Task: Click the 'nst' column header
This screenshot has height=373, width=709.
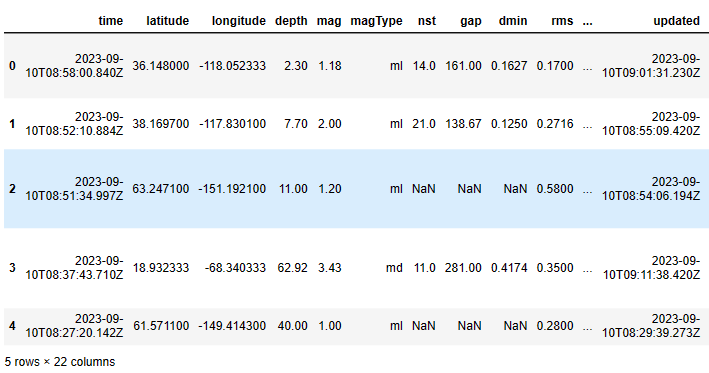Action: point(427,21)
